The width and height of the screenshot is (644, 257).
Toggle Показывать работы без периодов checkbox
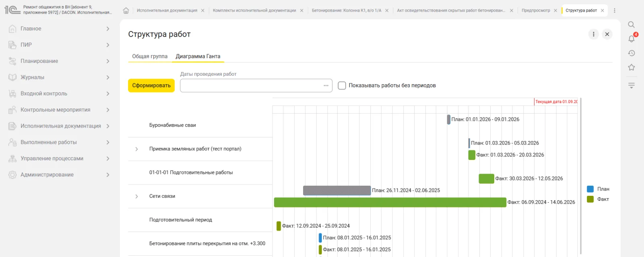point(342,85)
